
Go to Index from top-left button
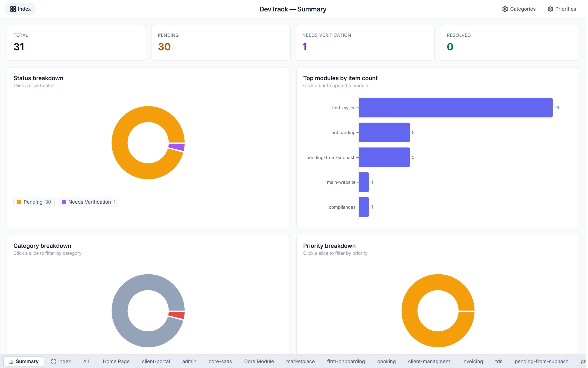click(20, 9)
